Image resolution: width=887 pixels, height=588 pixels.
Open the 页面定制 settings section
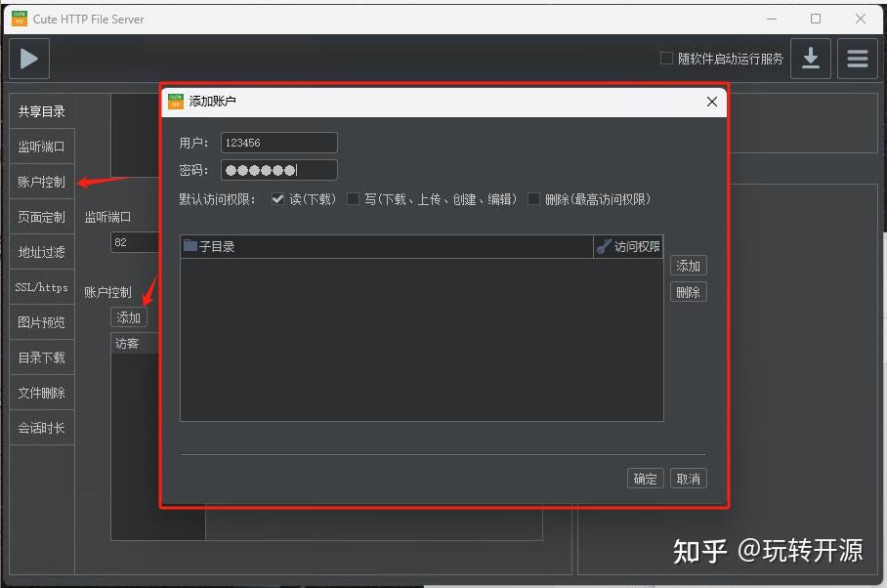point(41,217)
